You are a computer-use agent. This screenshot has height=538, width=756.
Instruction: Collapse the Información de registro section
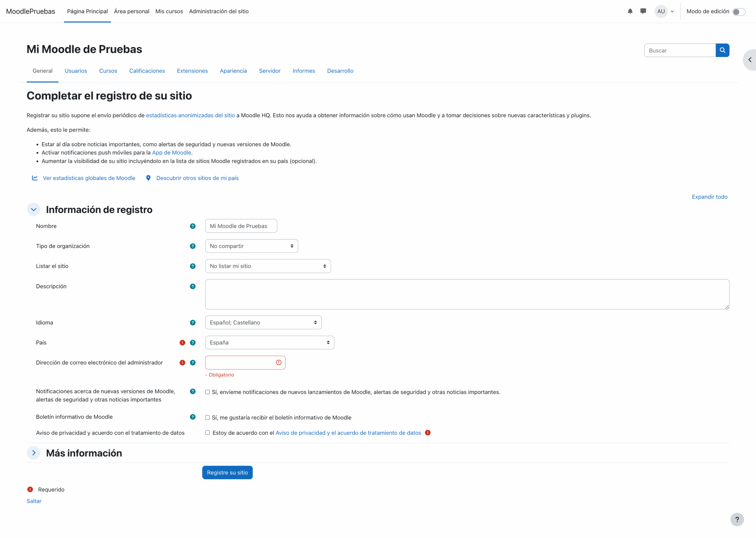click(33, 209)
